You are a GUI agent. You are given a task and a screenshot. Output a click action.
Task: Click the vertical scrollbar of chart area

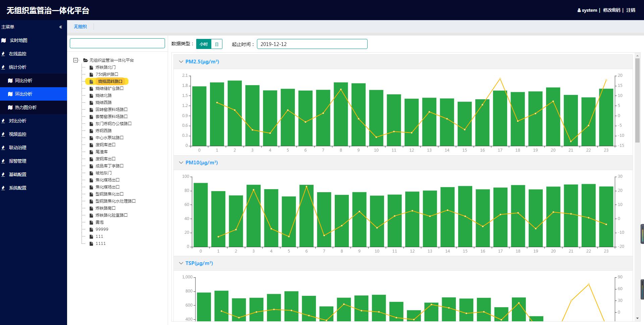tap(637, 101)
